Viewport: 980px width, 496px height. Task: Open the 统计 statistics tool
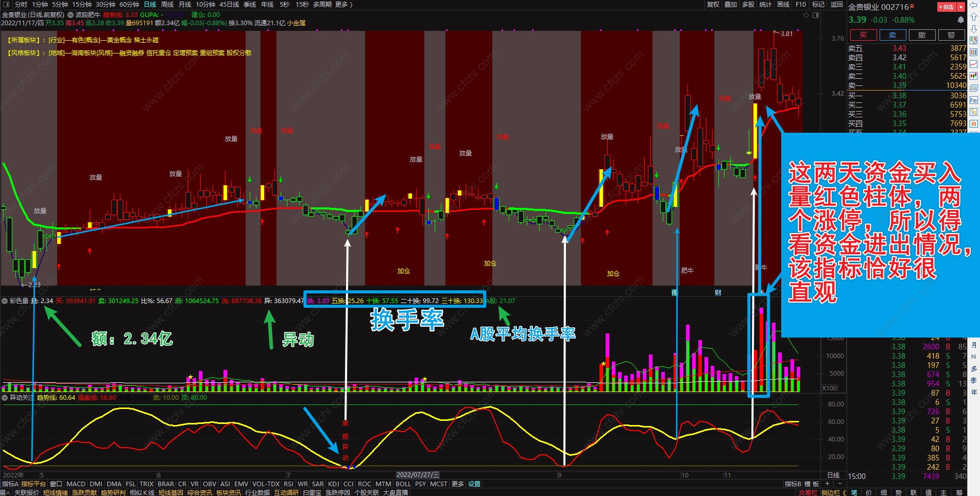tap(766, 5)
